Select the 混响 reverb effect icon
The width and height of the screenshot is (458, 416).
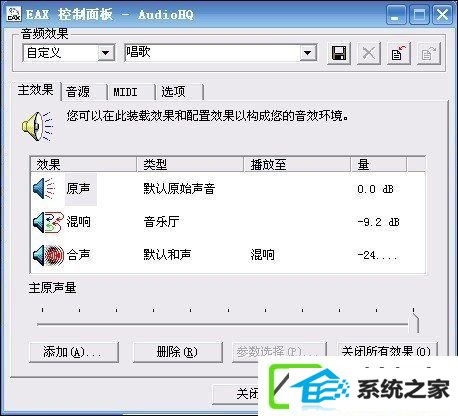point(48,222)
